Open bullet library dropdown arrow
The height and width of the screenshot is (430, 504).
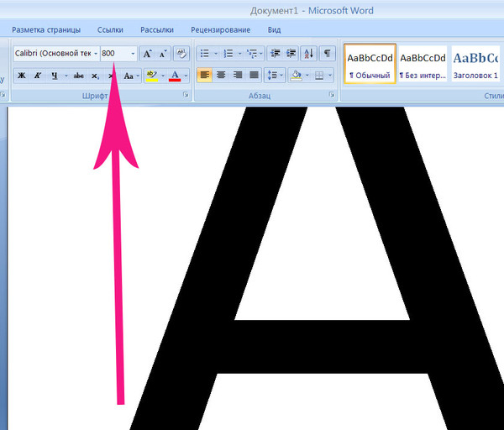tap(216, 54)
